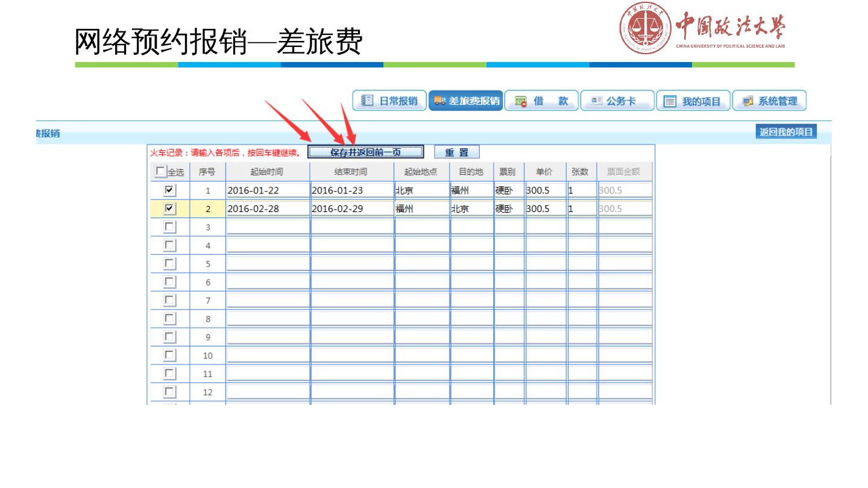The image size is (868, 488).
Task: Click row 1 起始地点 field containing 北京
Action: [423, 190]
